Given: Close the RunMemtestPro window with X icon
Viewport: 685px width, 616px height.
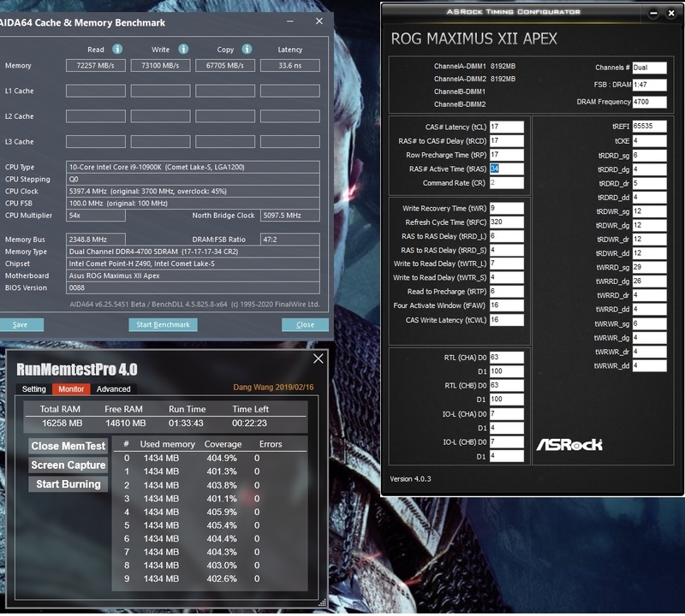Looking at the screenshot, I should point(318,358).
